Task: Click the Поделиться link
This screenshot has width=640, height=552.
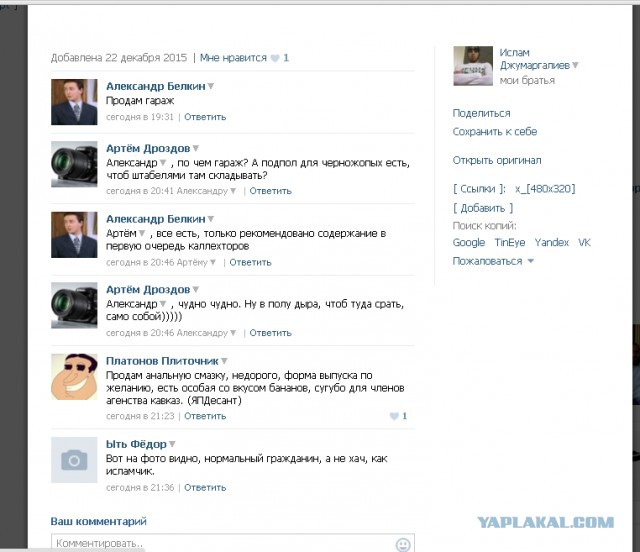Action: point(481,114)
